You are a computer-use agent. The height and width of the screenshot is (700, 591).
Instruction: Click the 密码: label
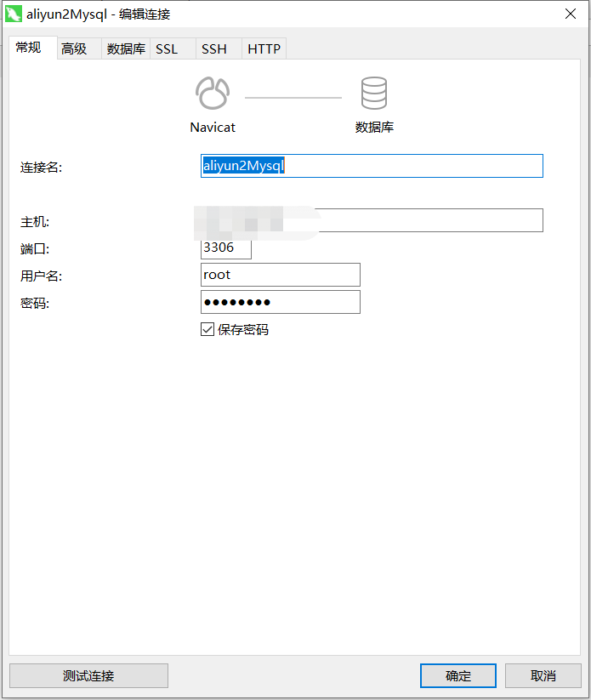(x=35, y=303)
